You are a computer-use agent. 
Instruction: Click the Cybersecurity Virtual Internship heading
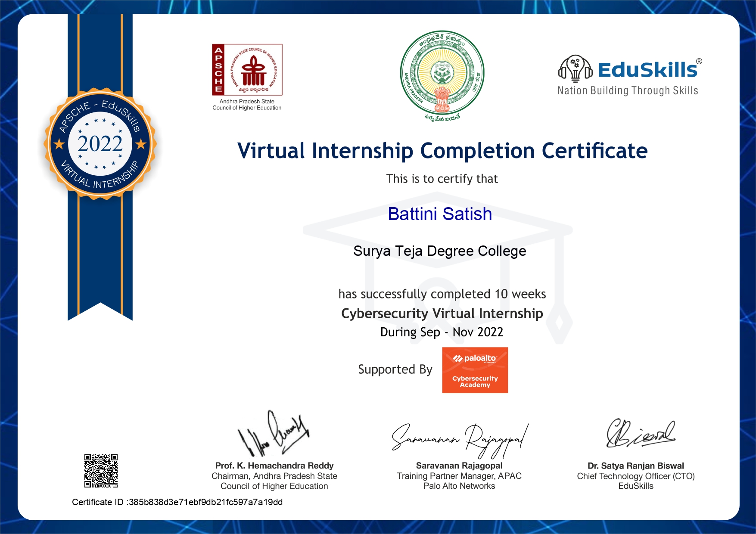442,314
